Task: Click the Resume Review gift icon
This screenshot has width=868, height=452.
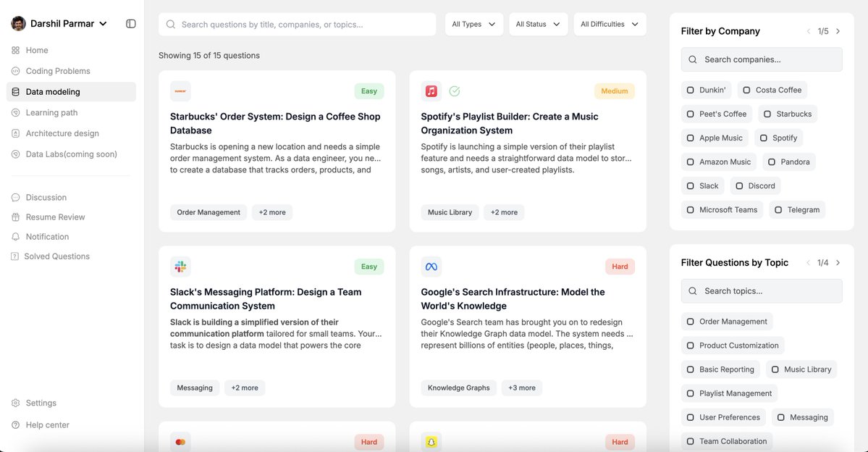Action: (15, 217)
